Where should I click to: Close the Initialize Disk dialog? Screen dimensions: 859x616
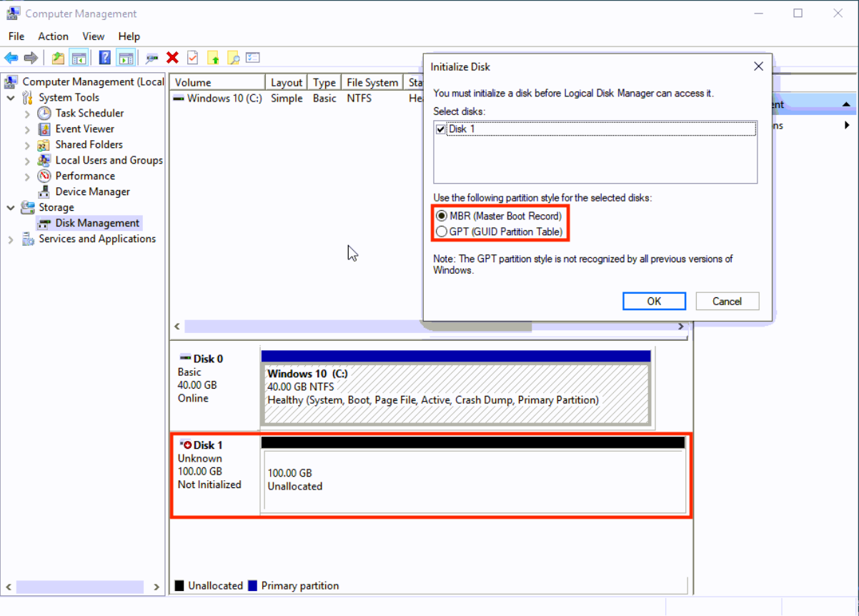758,66
